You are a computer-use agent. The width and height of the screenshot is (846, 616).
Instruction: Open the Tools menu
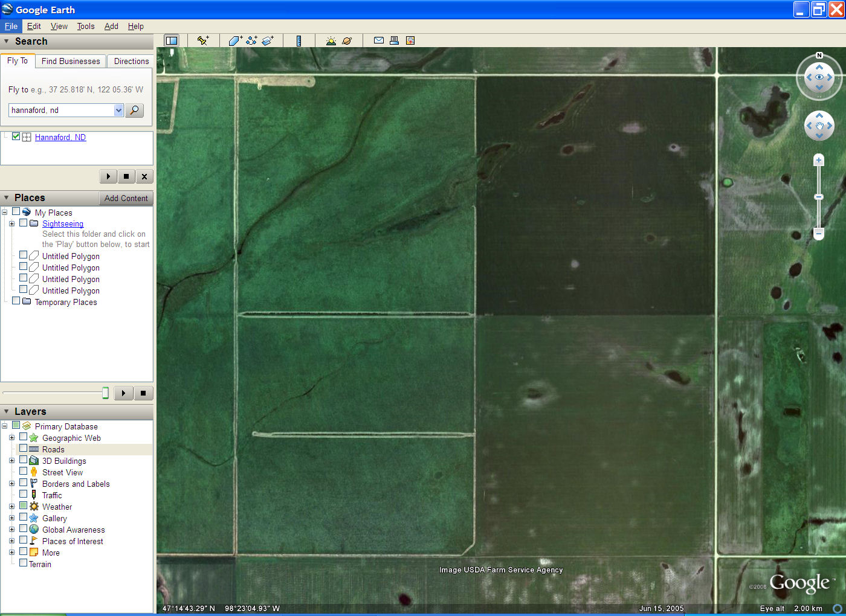pyautogui.click(x=86, y=26)
